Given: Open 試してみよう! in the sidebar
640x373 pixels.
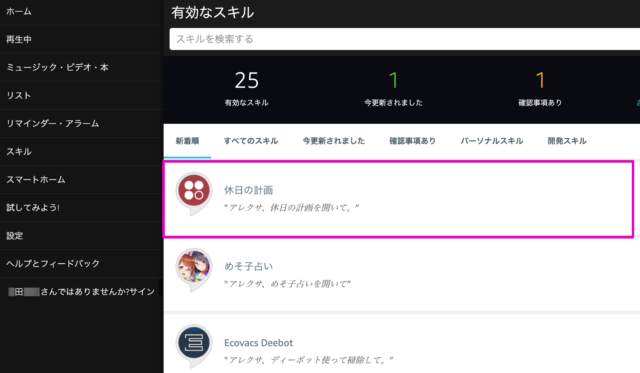Looking at the screenshot, I should pos(33,207).
